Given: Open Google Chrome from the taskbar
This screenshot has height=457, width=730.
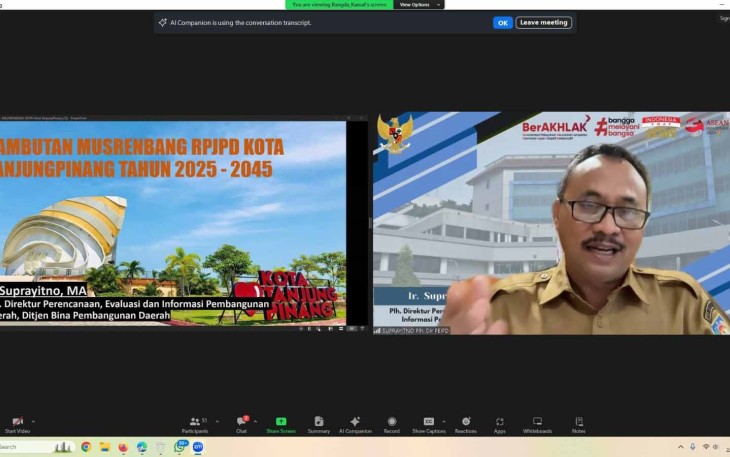Looking at the screenshot, I should tap(86, 447).
